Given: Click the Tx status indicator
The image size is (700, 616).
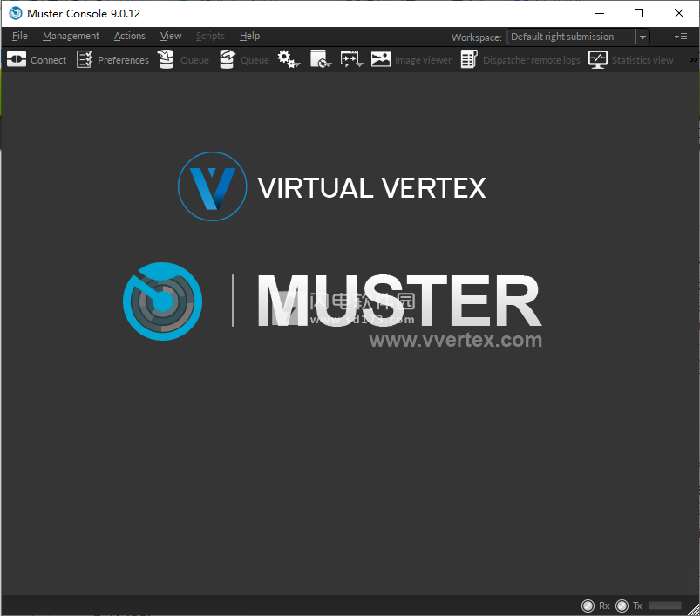Looking at the screenshot, I should tap(622, 606).
